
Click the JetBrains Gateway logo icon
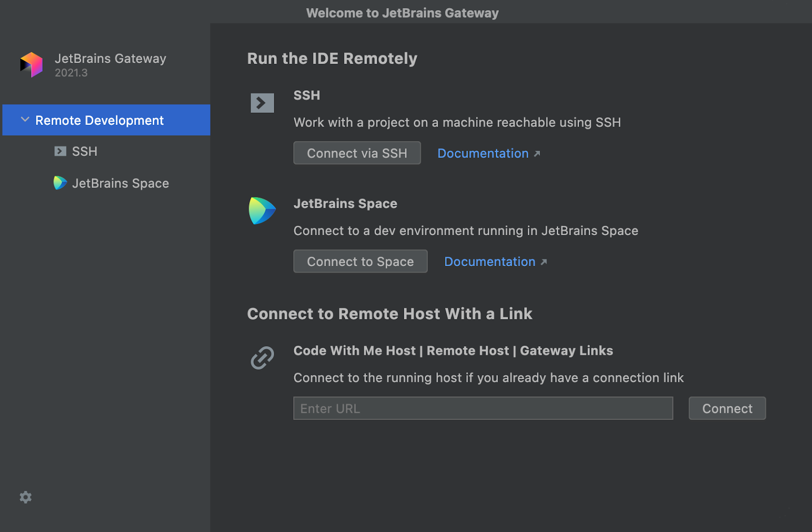click(31, 64)
